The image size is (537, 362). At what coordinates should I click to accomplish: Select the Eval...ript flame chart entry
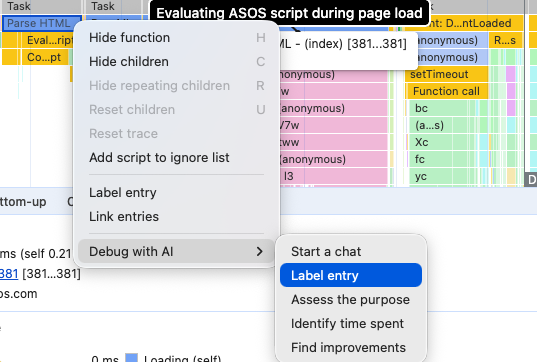click(48, 40)
